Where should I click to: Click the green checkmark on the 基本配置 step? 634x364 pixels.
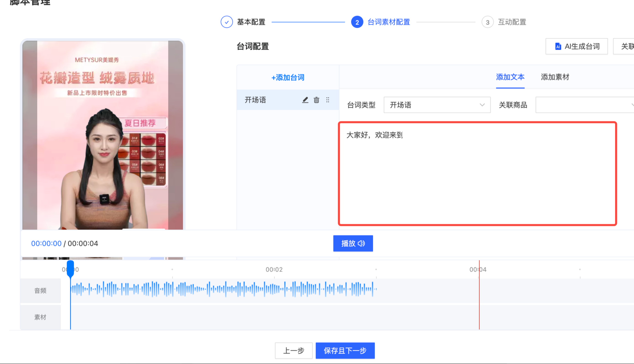(x=226, y=22)
